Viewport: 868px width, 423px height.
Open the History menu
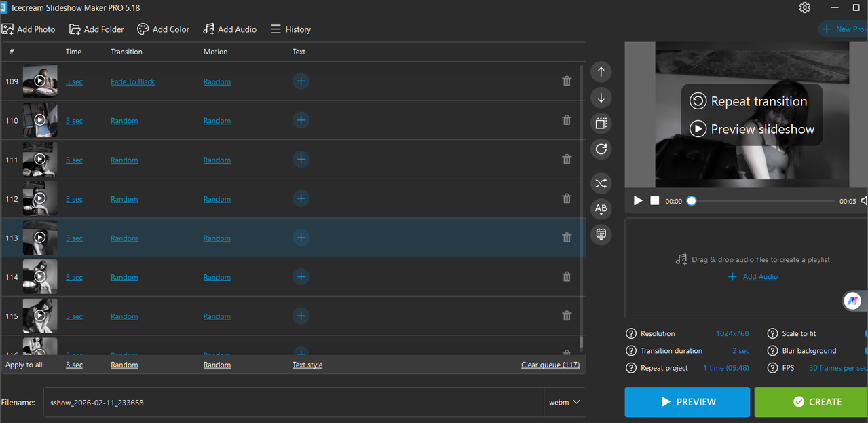(290, 29)
